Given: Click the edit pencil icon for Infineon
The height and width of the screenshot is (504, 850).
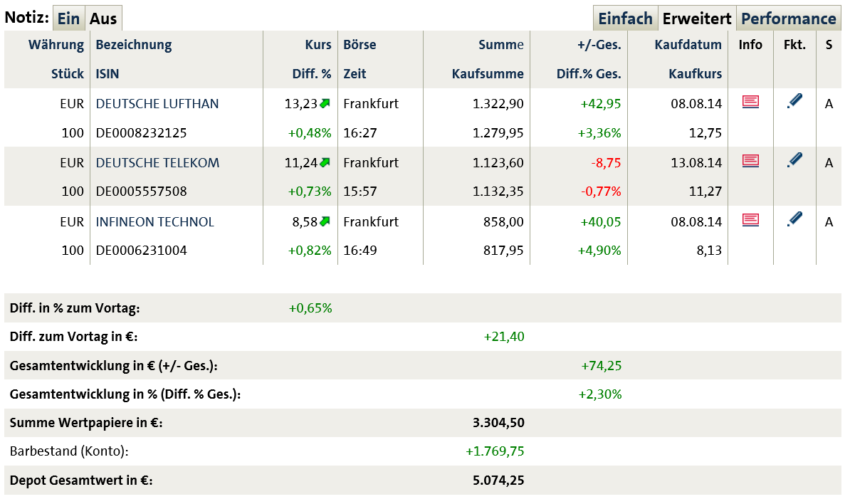Looking at the screenshot, I should (x=794, y=220).
